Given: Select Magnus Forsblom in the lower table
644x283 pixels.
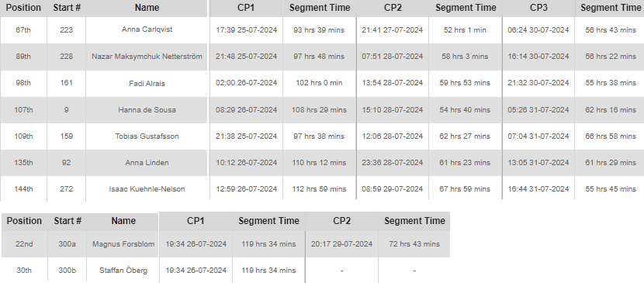Looking at the screenshot, I should (123, 244).
